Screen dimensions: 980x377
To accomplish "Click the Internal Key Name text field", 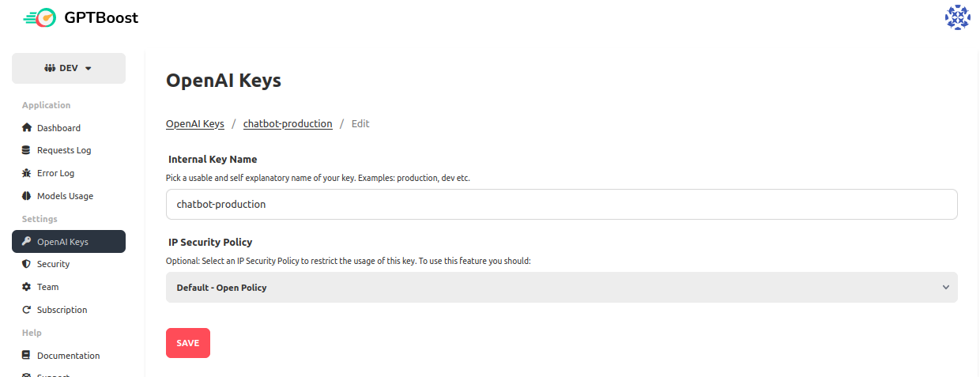I will click(x=561, y=204).
